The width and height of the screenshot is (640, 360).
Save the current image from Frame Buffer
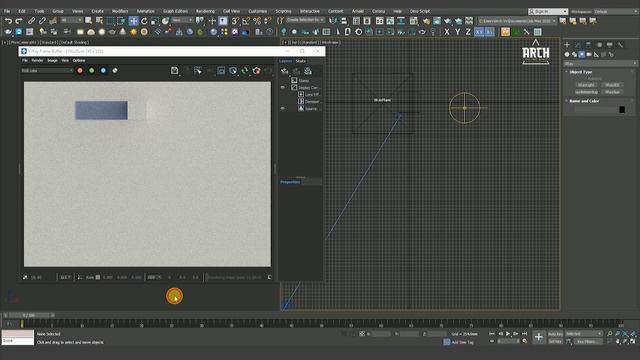175,71
